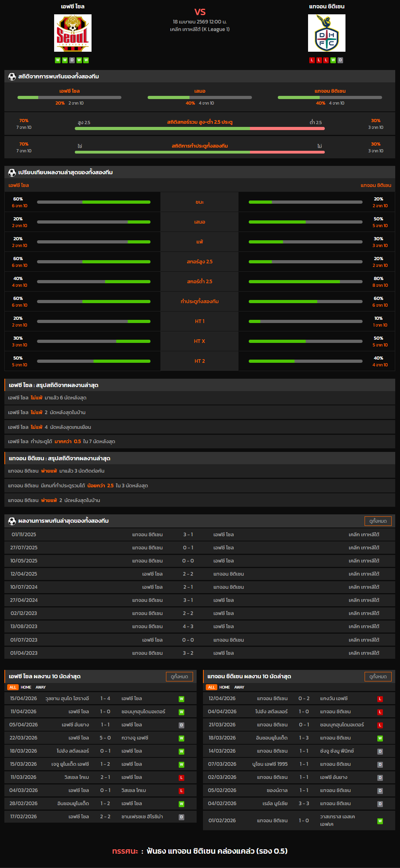The width and height of the screenshot is (400, 868).
Task: Select AWAY filter in Daejeon Citizen results
Action: point(239,687)
